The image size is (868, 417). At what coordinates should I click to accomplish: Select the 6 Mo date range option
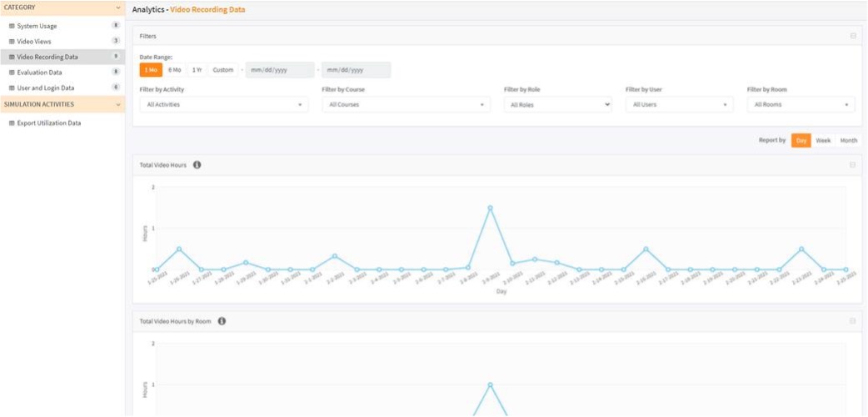(x=174, y=70)
